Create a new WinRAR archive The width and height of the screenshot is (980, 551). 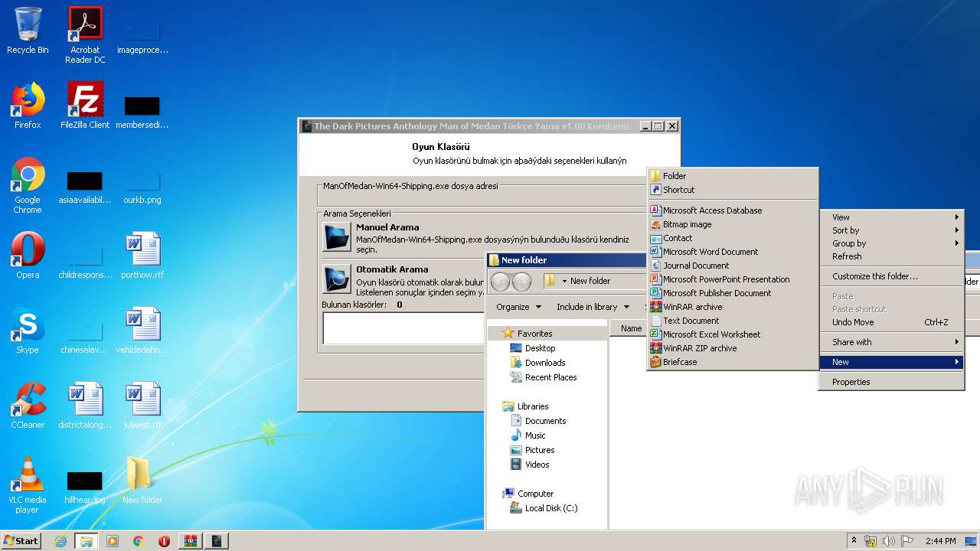point(733,307)
